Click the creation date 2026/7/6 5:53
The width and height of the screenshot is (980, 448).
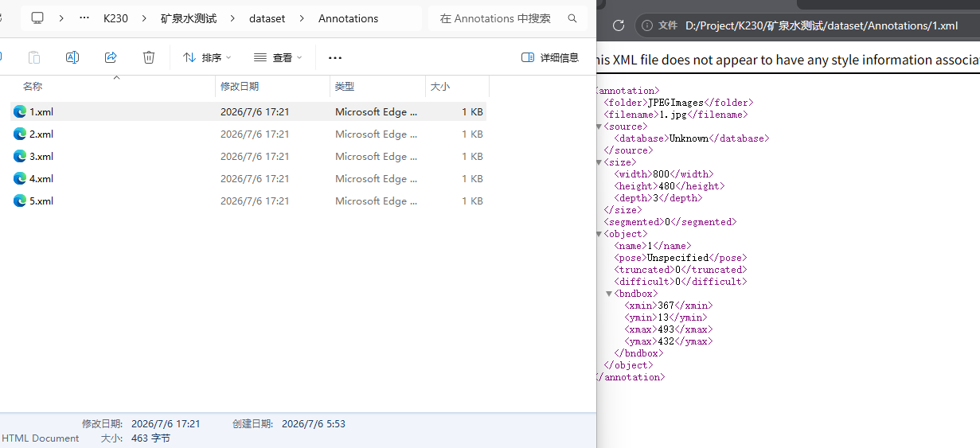coord(314,424)
